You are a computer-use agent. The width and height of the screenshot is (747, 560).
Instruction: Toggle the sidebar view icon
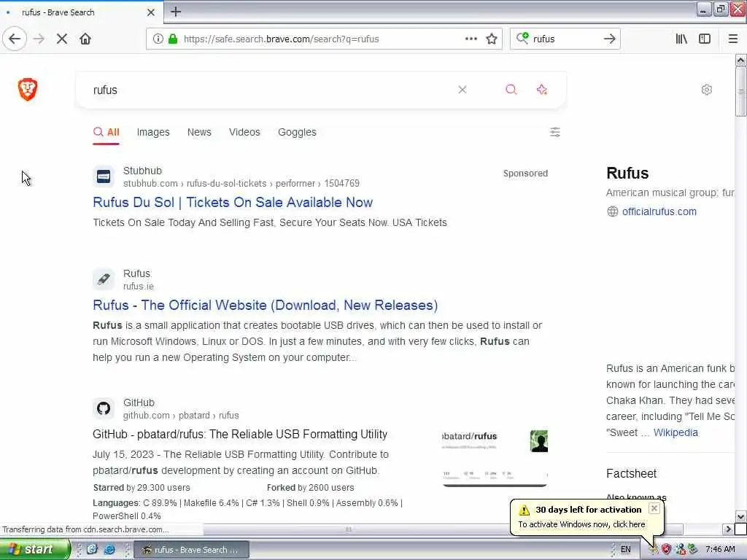tap(705, 39)
